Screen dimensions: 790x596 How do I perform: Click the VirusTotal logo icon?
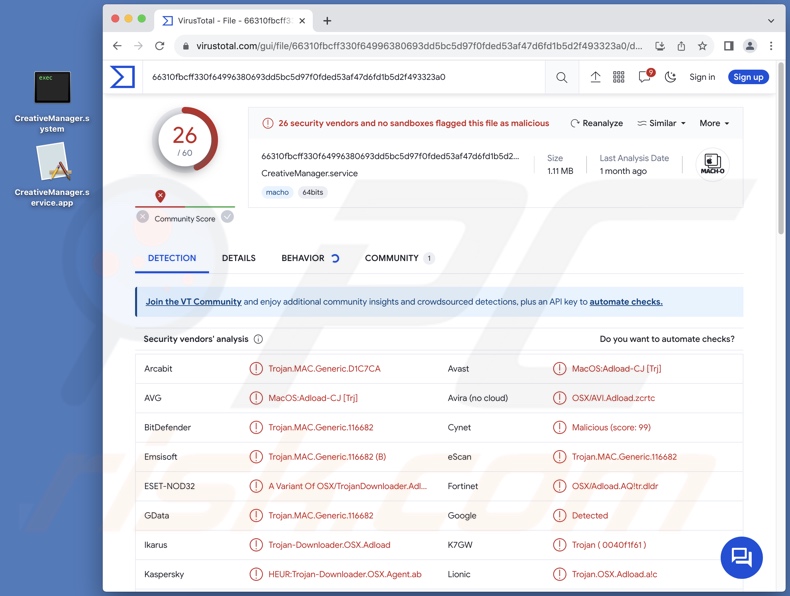pos(122,77)
